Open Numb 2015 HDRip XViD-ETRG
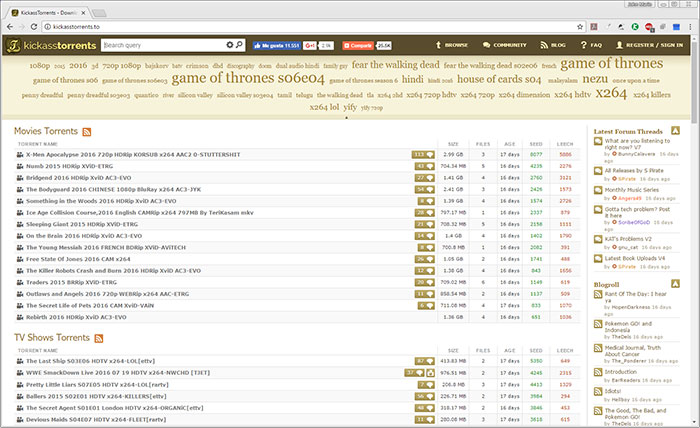The height and width of the screenshot is (428, 700). pos(69,166)
